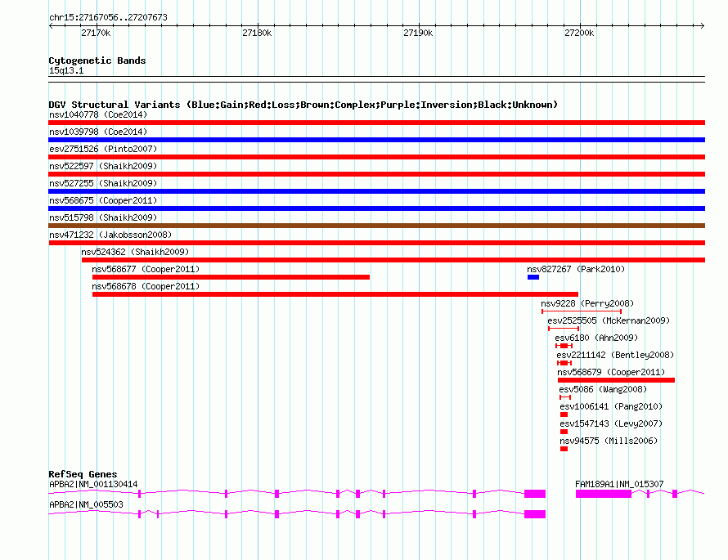Click the APBA2|NM_001130414 gene label
This screenshot has height=560, width=728.
point(93,484)
